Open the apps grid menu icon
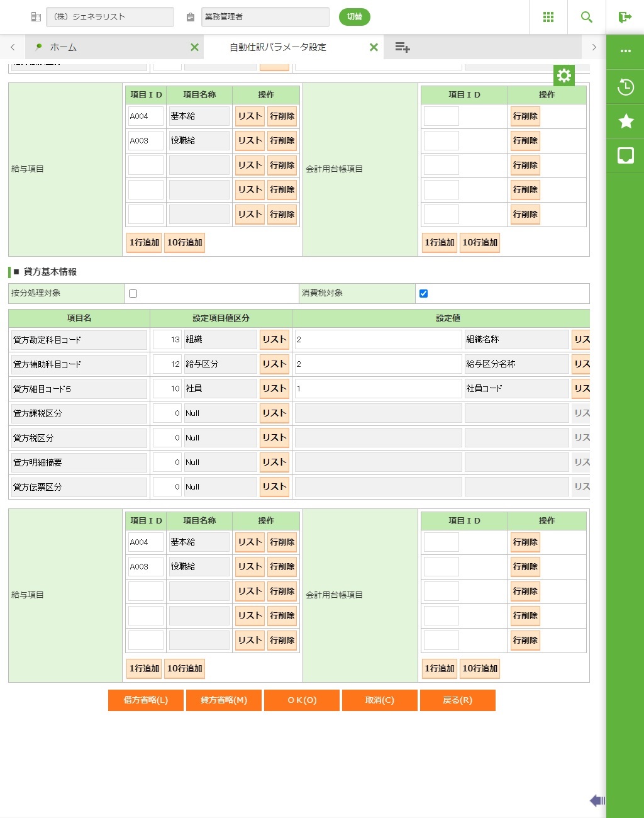Screen dimensions: 644x818 coord(548,17)
